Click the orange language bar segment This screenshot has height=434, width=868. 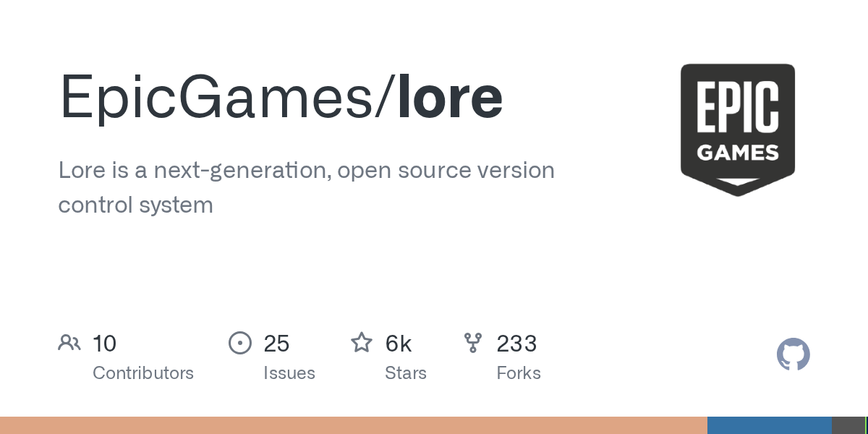pos(354,425)
